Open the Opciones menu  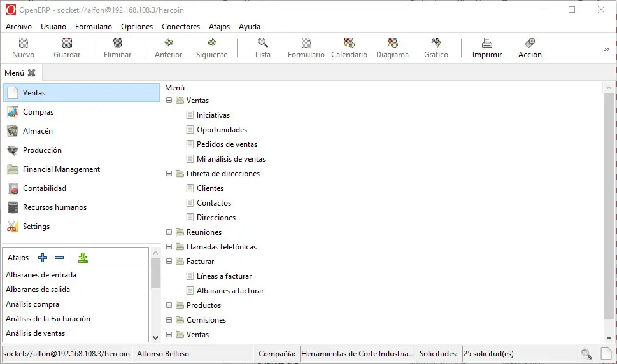[x=136, y=26]
